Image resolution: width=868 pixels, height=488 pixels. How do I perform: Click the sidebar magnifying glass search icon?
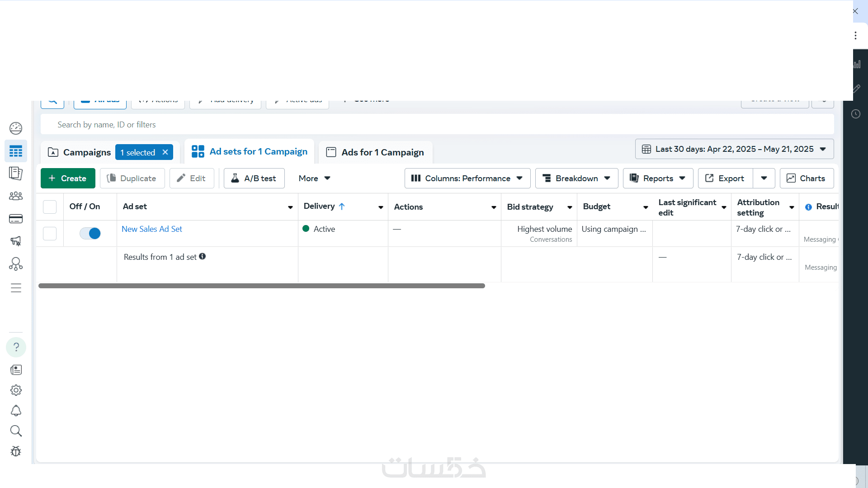click(x=16, y=431)
